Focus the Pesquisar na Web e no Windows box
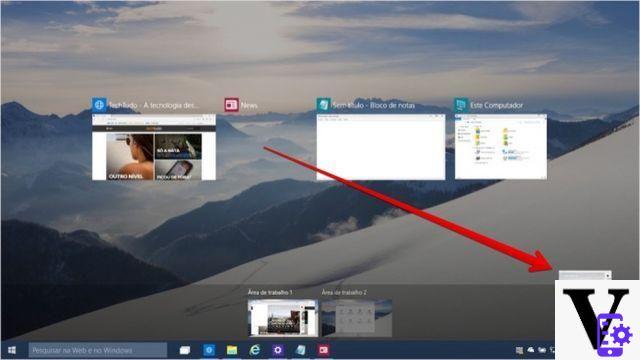640x360 pixels. click(x=98, y=350)
